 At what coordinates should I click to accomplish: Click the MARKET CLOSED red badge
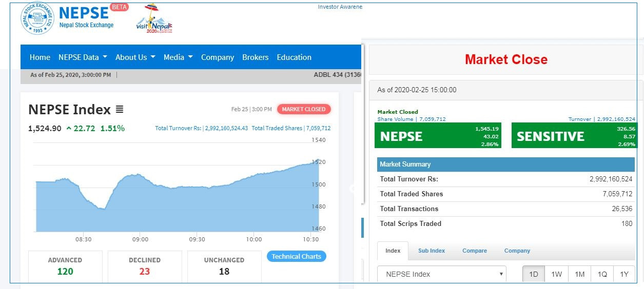tap(304, 109)
